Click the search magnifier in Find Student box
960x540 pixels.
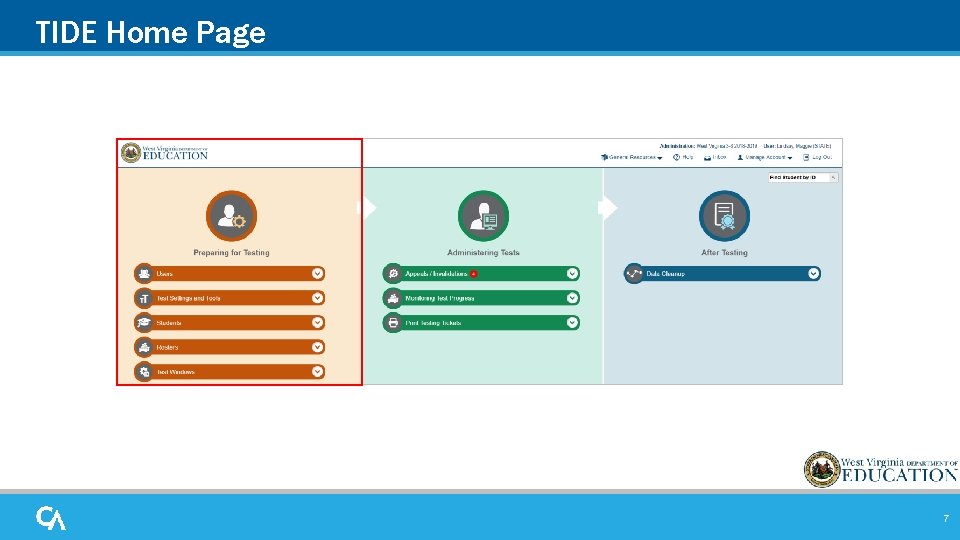tap(833, 178)
